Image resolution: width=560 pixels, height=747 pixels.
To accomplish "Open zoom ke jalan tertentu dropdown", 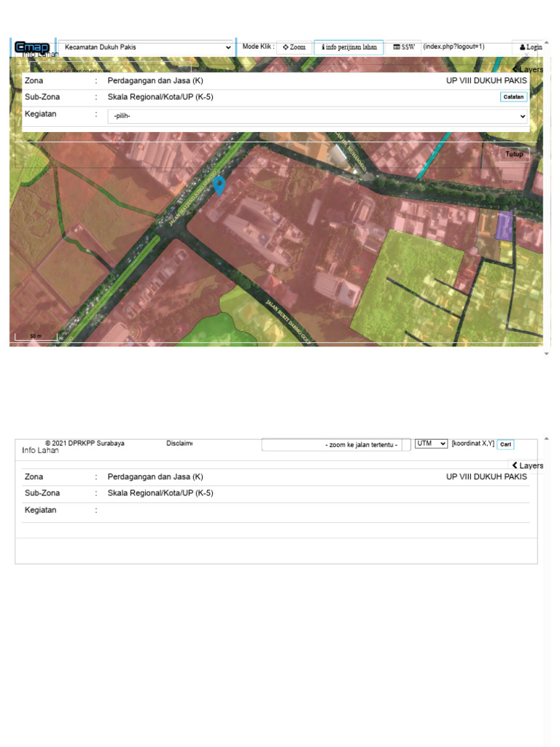I will point(336,444).
